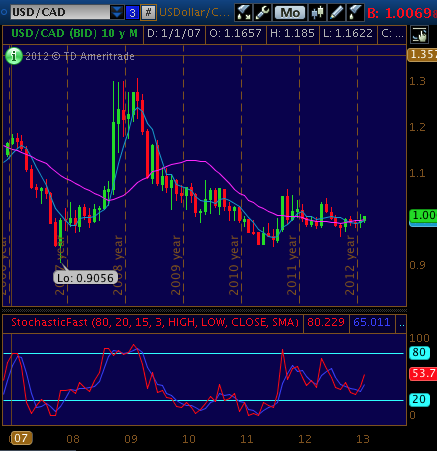Open the studies flask with arrows icon
The width and height of the screenshot is (437, 451).
pos(243,13)
